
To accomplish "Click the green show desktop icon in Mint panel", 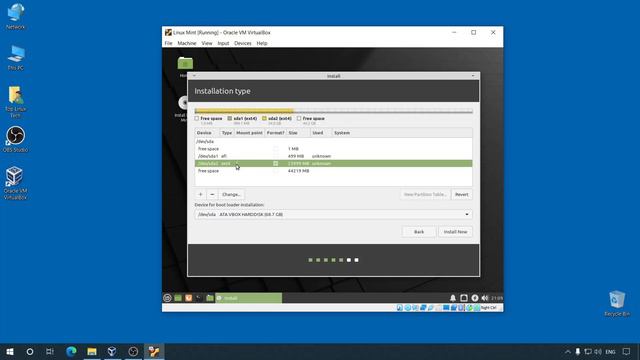I will [178, 298].
